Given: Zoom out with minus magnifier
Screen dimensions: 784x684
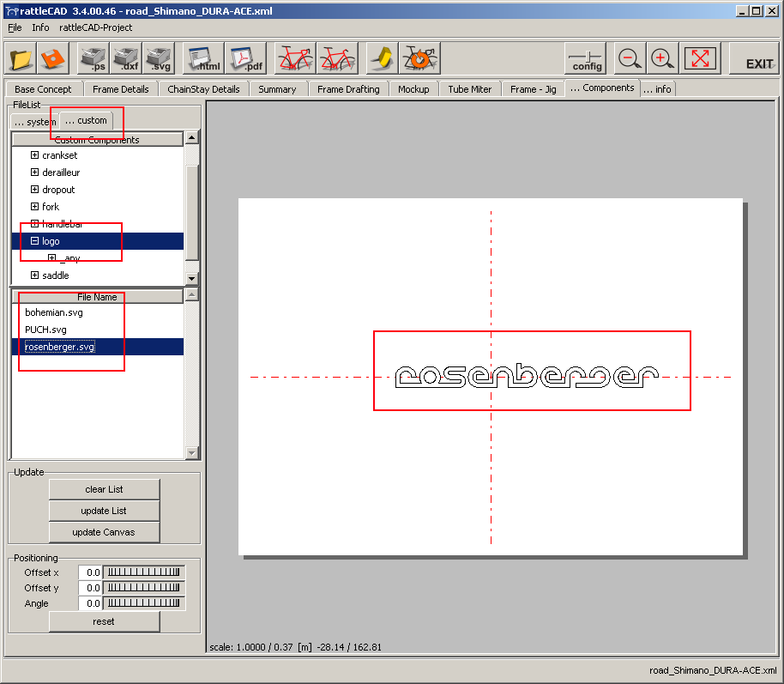Looking at the screenshot, I should pyautogui.click(x=629, y=58).
